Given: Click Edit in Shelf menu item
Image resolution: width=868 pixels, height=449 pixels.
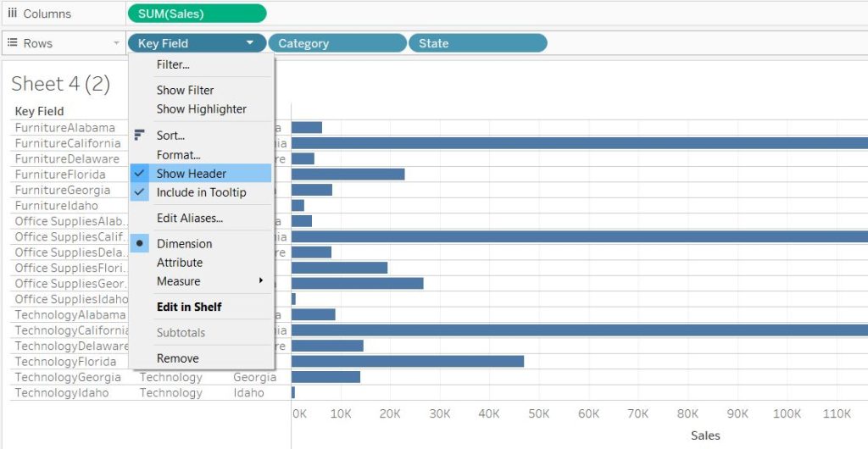Looking at the screenshot, I should (189, 307).
